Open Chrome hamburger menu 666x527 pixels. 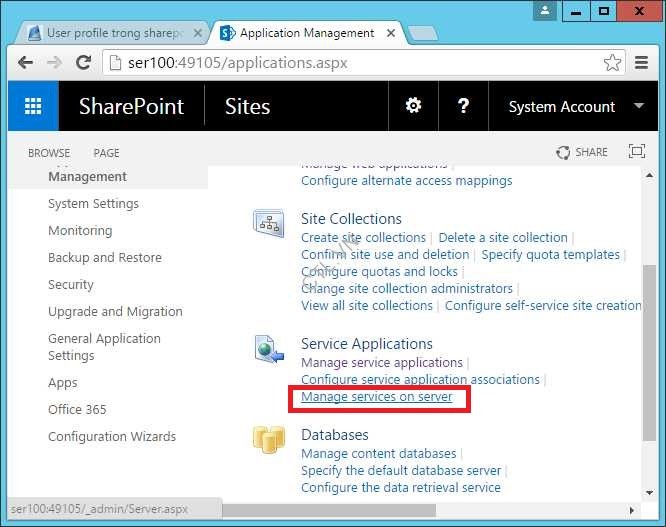[641, 63]
